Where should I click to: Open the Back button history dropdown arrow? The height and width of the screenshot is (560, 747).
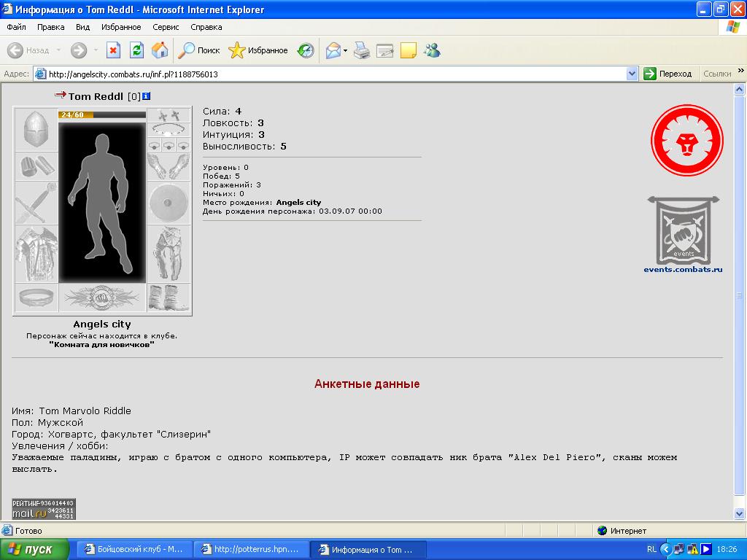pos(58,50)
